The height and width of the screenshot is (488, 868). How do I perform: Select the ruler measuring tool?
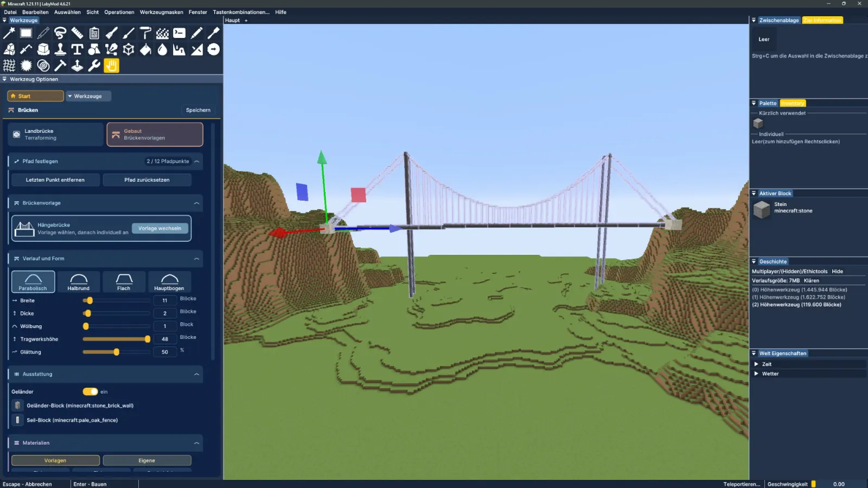[x=77, y=33]
